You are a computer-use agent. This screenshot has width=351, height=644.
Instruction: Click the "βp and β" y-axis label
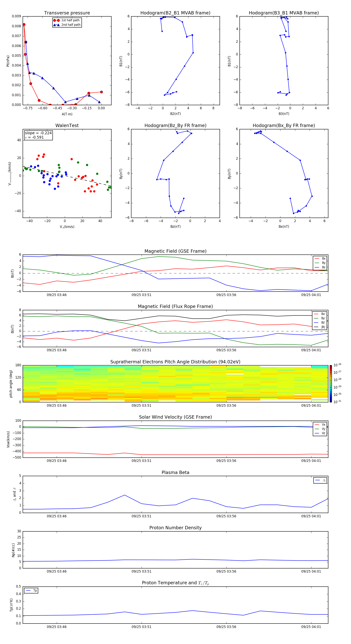[14, 494]
